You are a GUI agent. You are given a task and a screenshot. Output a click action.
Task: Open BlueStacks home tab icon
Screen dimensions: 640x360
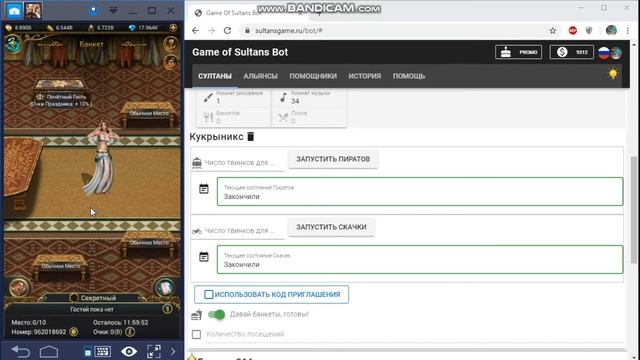(x=14, y=10)
